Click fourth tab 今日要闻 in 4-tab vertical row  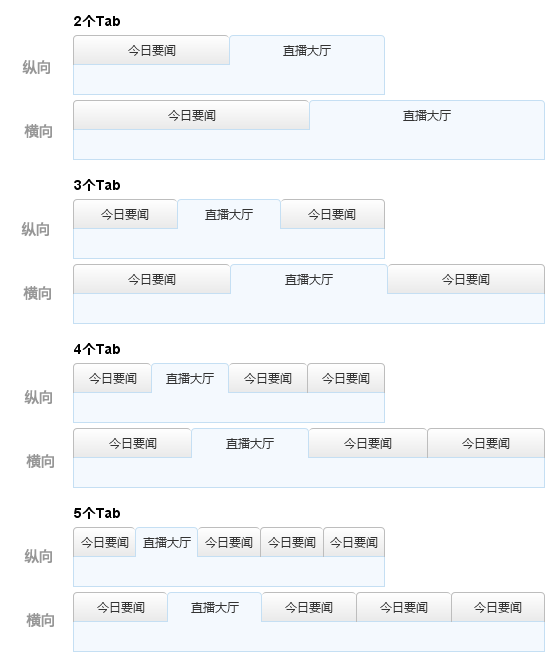click(346, 378)
